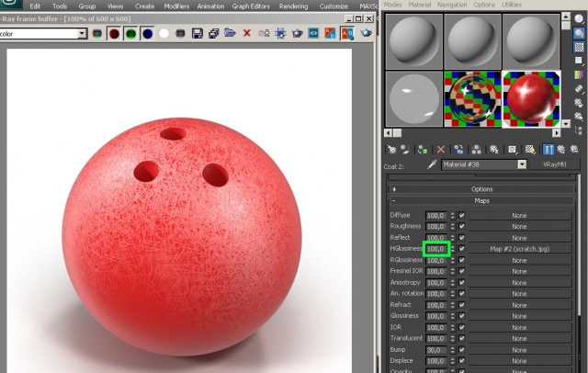Toggle the blue channel in frame buffer
588x373 pixels.
147,34
